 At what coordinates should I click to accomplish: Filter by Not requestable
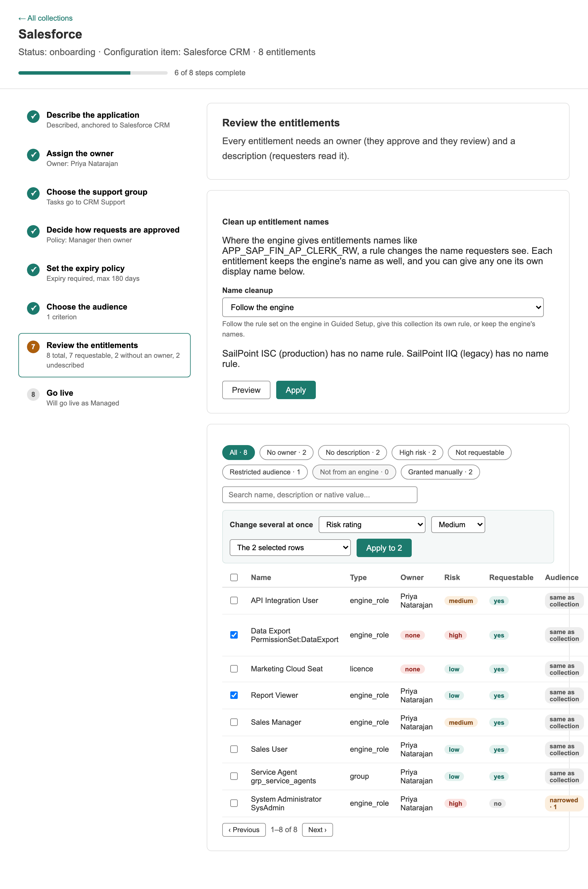(x=480, y=453)
